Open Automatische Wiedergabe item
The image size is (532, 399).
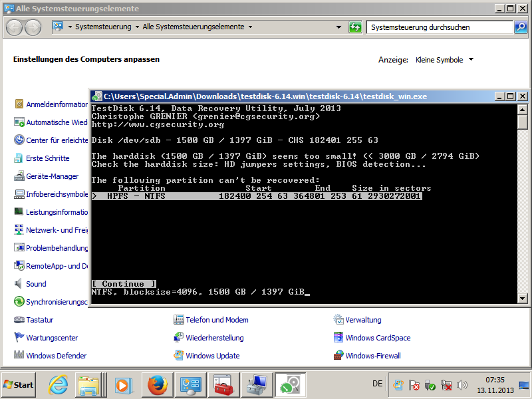(57, 122)
